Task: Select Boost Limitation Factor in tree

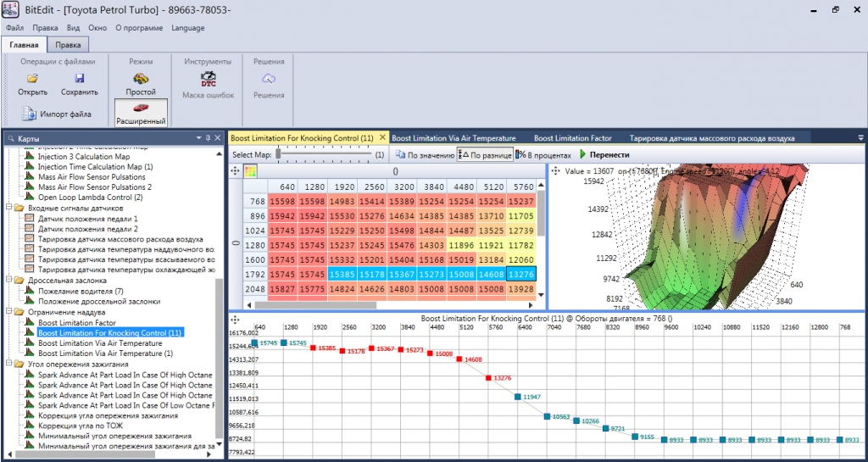Action: (77, 322)
